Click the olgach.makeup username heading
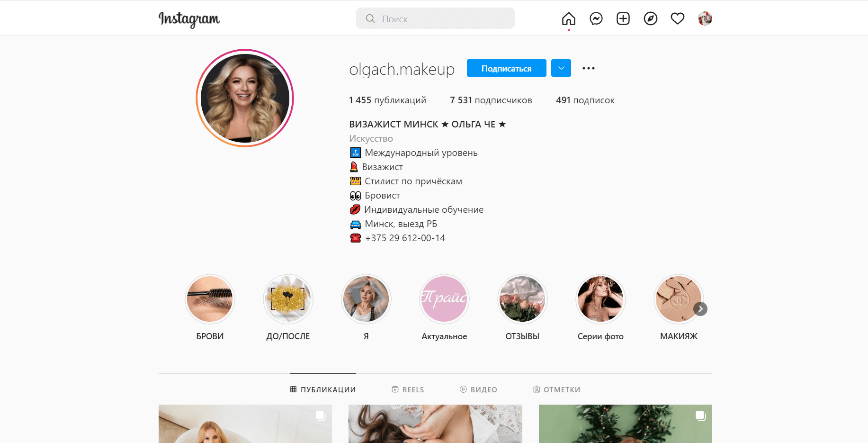Image resolution: width=868 pixels, height=443 pixels. coord(402,69)
